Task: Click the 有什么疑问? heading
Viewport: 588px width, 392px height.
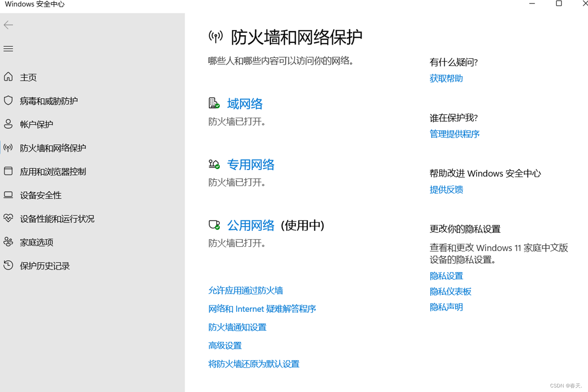Action: [x=454, y=62]
